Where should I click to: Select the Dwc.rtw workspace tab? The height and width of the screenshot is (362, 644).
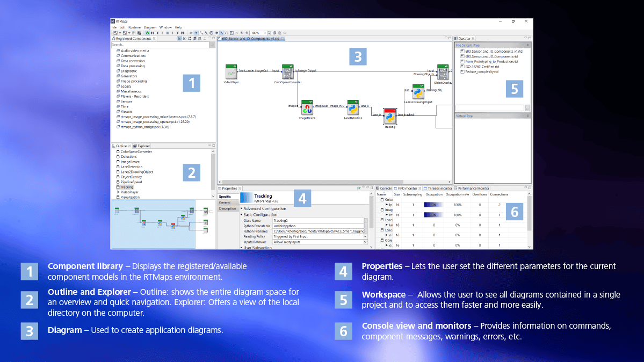click(x=465, y=39)
